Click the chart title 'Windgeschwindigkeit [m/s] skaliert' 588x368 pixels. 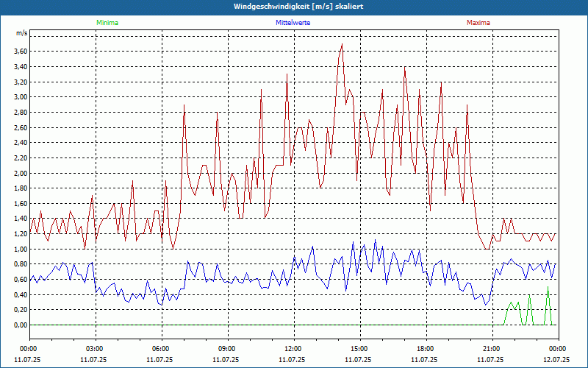point(298,7)
